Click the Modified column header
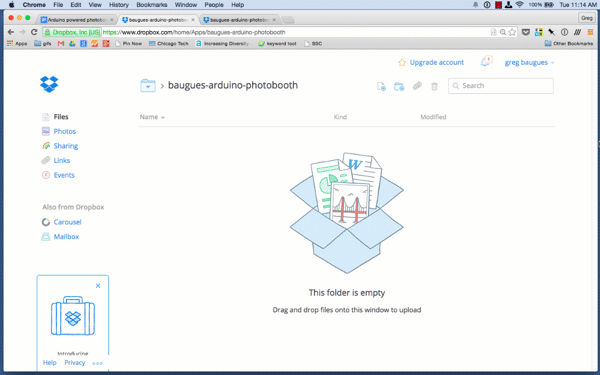Image resolution: width=600 pixels, height=375 pixels. (x=433, y=117)
